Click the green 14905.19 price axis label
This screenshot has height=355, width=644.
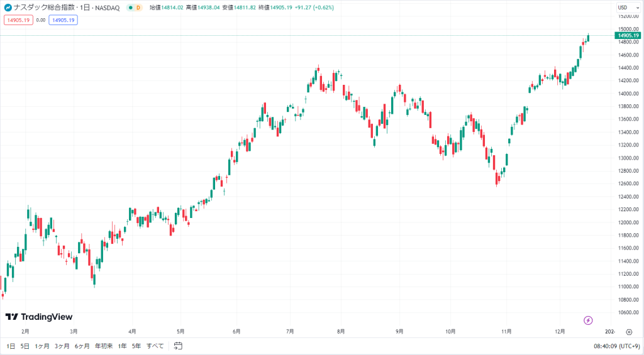pos(628,35)
